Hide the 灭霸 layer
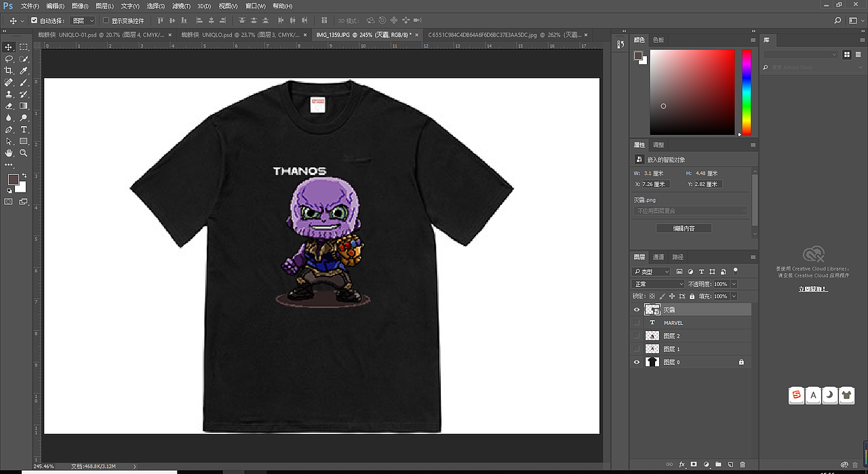868x474 pixels. pyautogui.click(x=636, y=309)
